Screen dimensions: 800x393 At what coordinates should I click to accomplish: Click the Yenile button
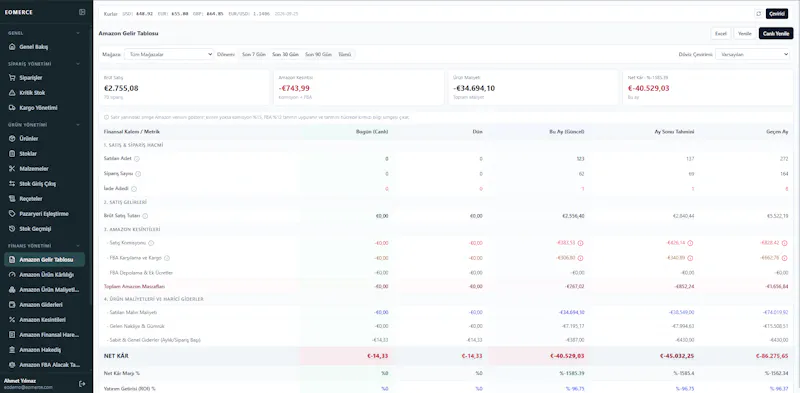point(745,34)
